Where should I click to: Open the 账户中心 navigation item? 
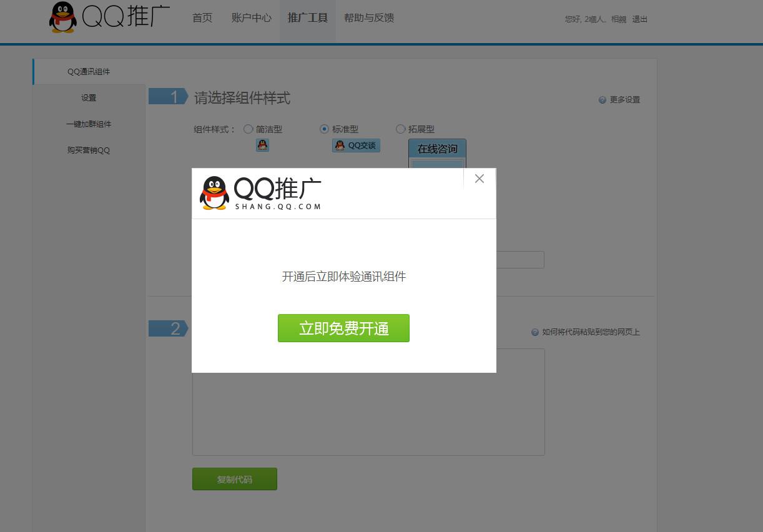tap(251, 18)
